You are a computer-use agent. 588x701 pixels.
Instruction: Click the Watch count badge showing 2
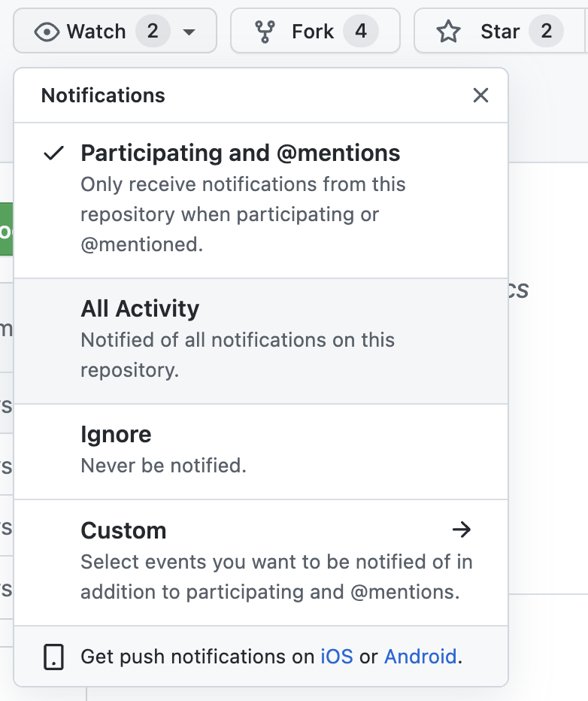coord(153,32)
